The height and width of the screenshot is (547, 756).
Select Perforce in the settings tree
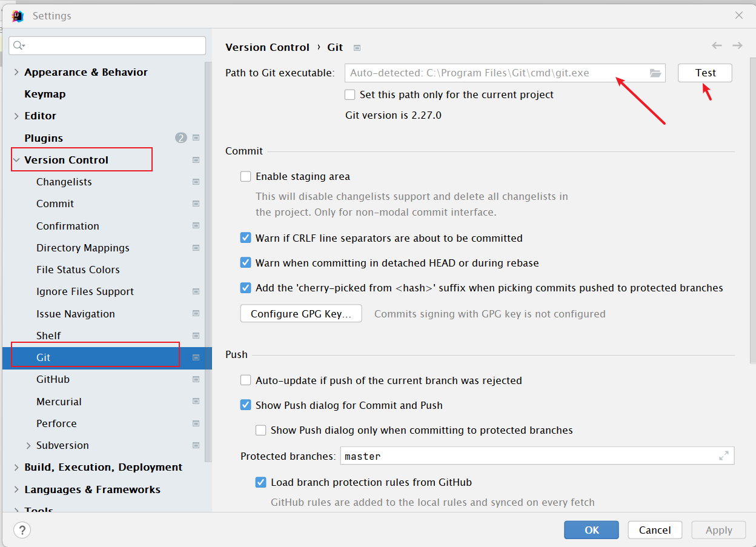pyautogui.click(x=56, y=423)
